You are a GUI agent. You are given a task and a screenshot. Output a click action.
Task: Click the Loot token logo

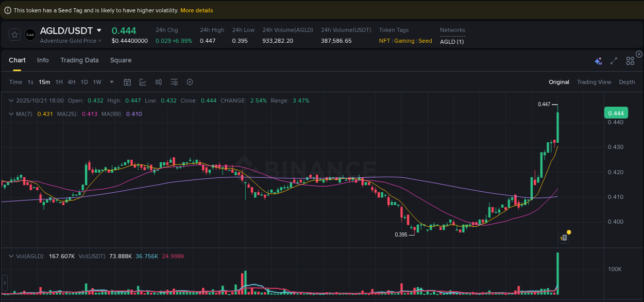pyautogui.click(x=30, y=35)
